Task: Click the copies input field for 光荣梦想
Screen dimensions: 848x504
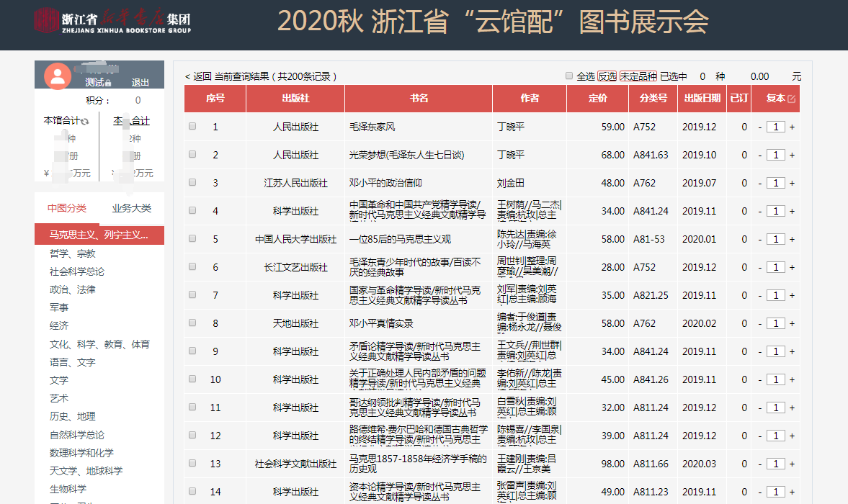Action: point(775,155)
